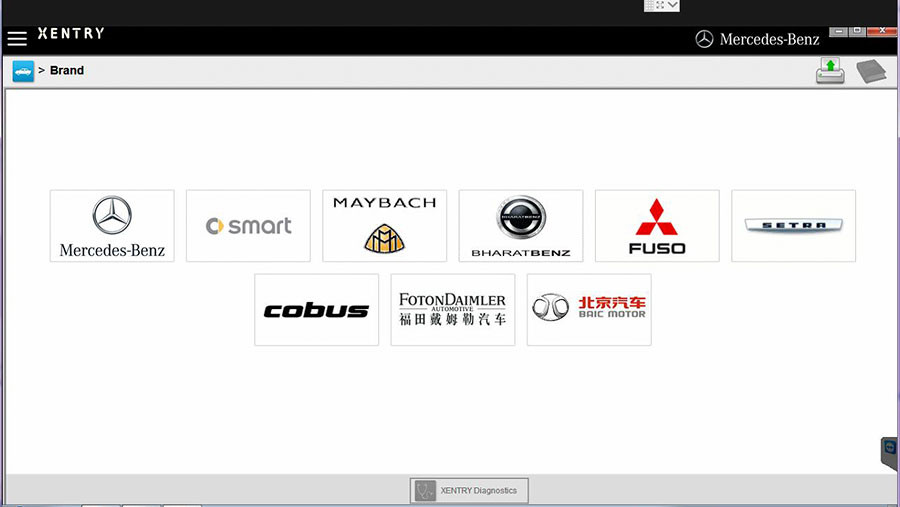Viewport: 900px width, 507px height.
Task: Select the Maybach brand tile
Action: [x=384, y=226]
